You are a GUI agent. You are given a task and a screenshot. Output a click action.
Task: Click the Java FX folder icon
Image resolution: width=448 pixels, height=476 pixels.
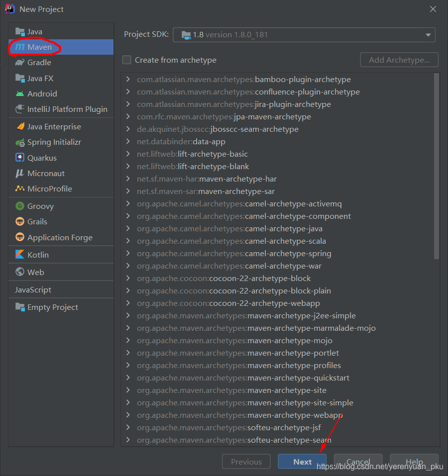[x=20, y=78]
